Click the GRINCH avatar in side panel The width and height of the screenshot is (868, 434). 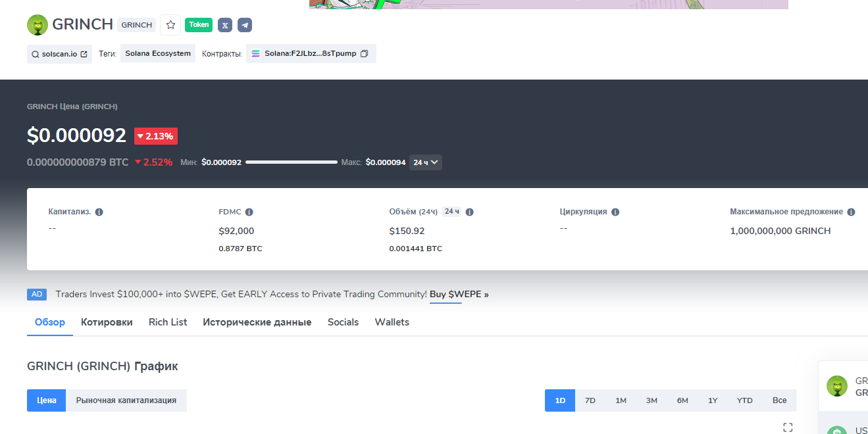point(837,386)
